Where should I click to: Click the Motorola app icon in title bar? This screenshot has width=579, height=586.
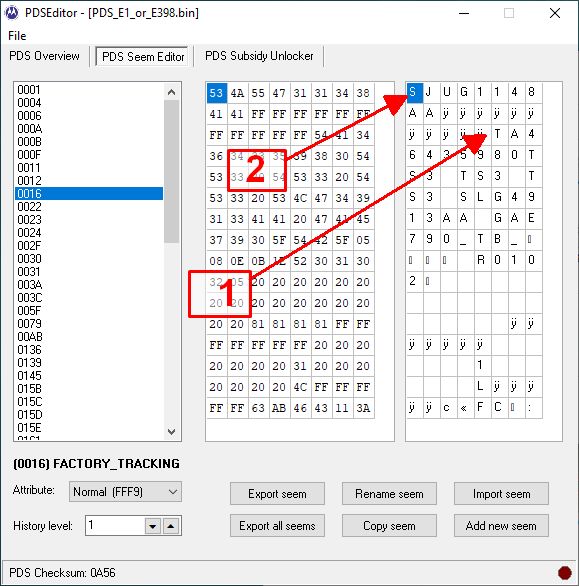12,13
